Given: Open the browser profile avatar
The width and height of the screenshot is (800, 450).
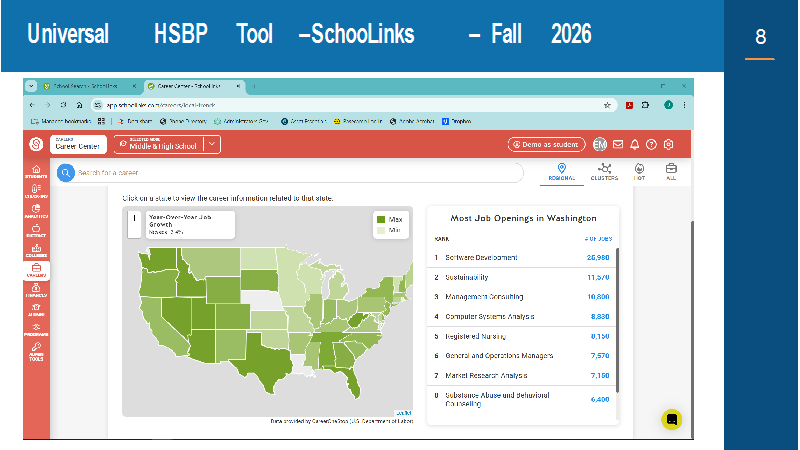Looking at the screenshot, I should click(x=668, y=105).
